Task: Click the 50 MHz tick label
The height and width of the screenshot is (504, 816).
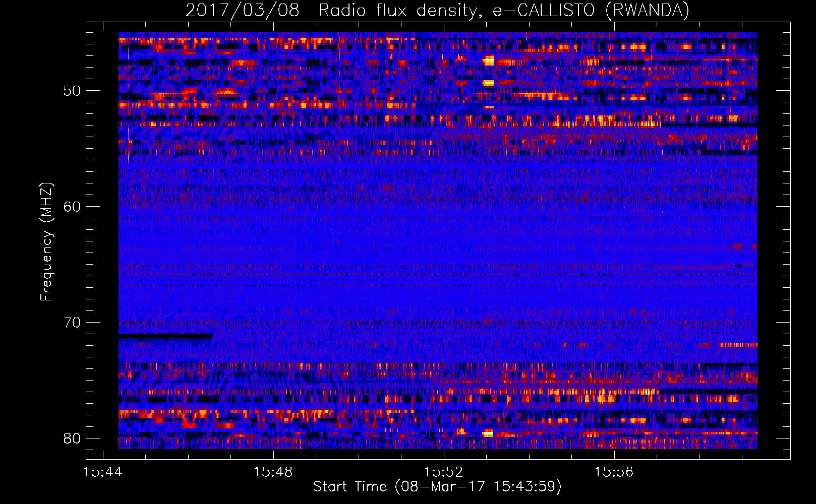Action: pyautogui.click(x=72, y=91)
